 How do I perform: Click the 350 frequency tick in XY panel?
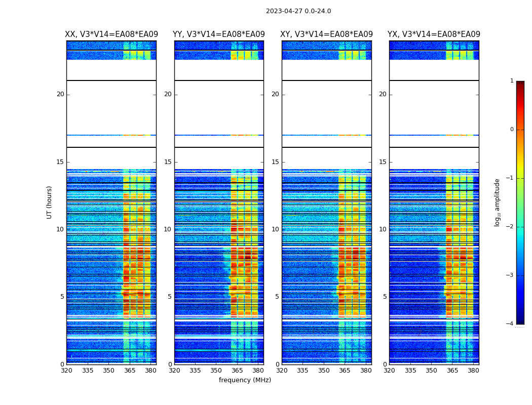(x=324, y=371)
